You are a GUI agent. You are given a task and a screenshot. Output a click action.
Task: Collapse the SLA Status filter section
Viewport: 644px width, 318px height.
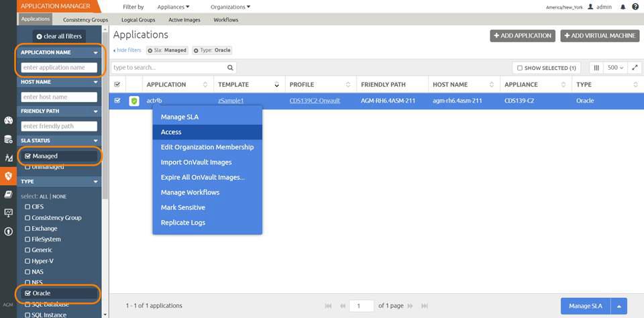click(96, 140)
